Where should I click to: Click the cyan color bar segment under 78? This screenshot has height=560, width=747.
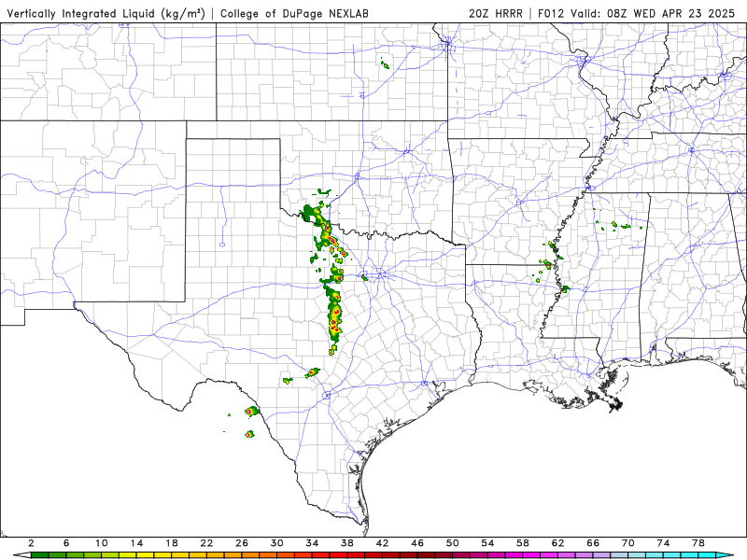pyautogui.click(x=707, y=555)
